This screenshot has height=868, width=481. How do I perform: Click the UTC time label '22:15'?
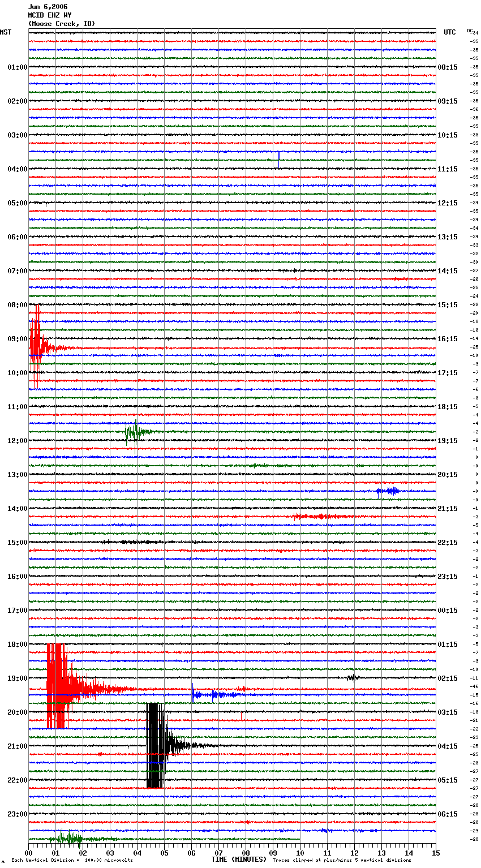448,543
